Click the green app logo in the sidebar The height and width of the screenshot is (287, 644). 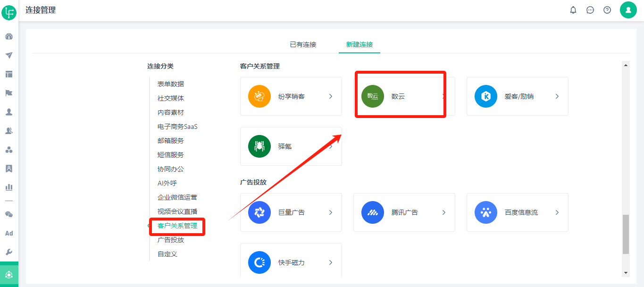coord(9,12)
